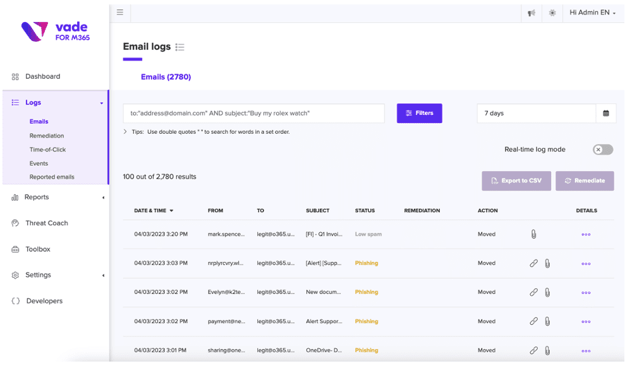The image size is (625, 366).
Task: Click the Threat Coach sidebar icon
Action: point(15,223)
